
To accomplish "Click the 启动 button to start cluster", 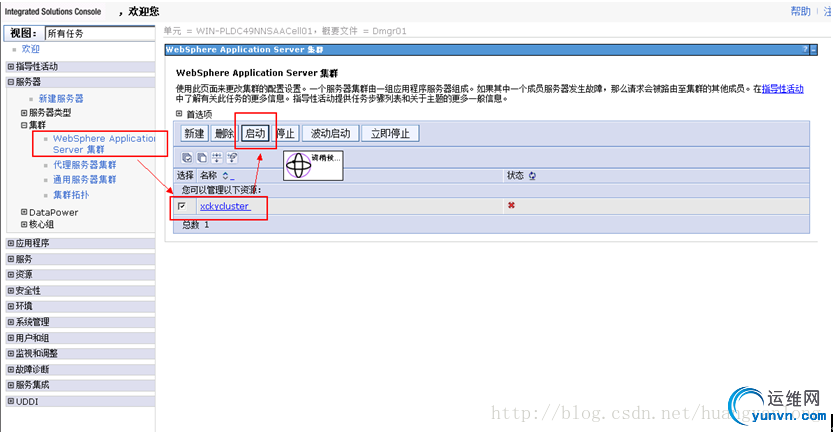I will coord(256,133).
